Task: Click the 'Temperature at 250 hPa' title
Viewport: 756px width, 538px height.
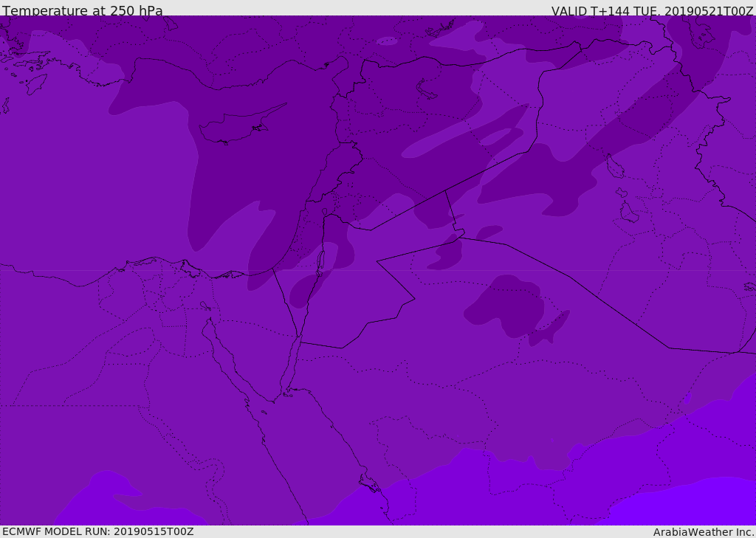Action: tap(83, 10)
